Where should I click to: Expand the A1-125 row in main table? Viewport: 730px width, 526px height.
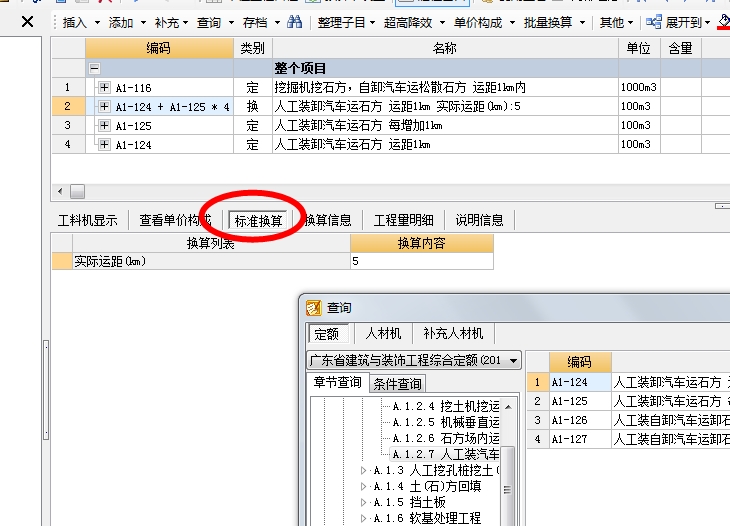104,126
